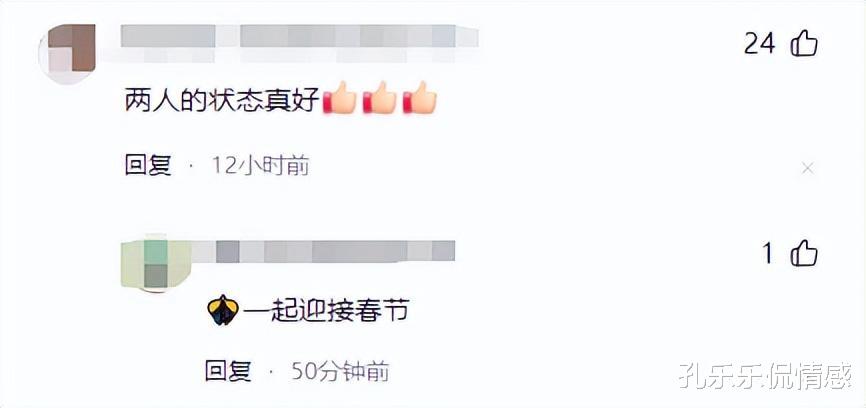This screenshot has height=408, width=866.
Task: Open the green avatar of the reply author
Action: (156, 265)
